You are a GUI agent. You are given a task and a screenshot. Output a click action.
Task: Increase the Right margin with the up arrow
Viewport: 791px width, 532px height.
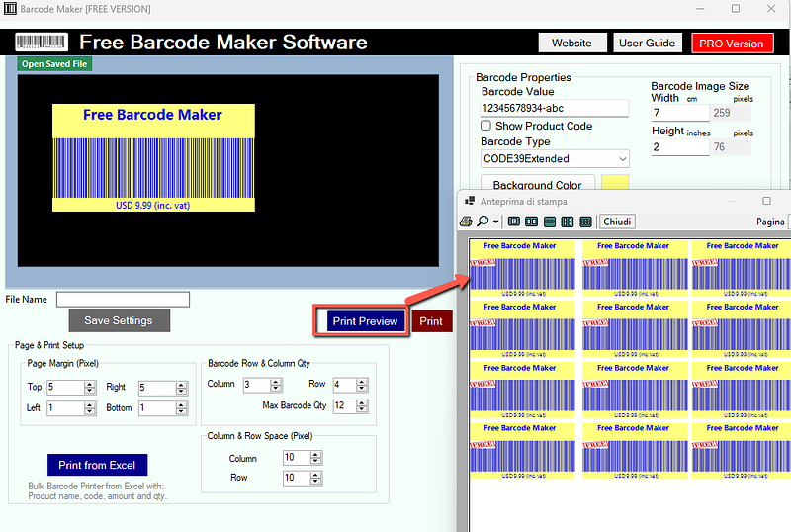point(182,385)
